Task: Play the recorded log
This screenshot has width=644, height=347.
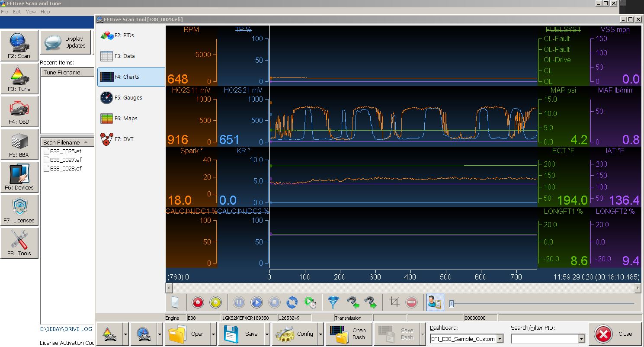Action: pyautogui.click(x=256, y=302)
